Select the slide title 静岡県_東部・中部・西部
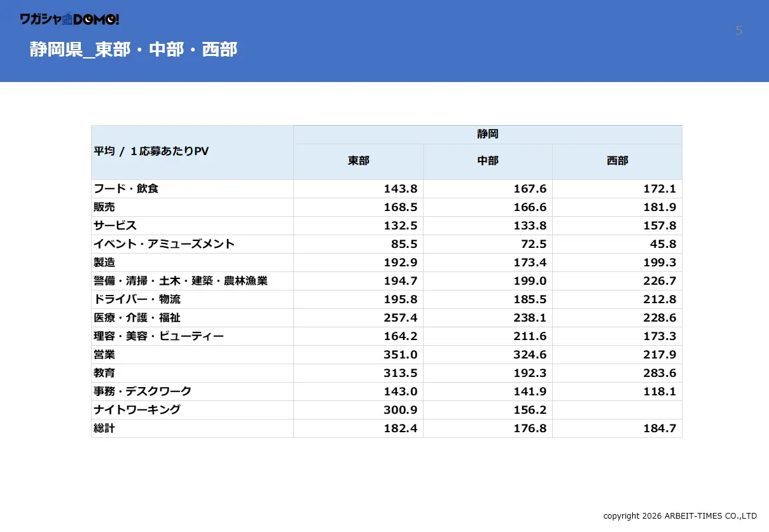Screen dimensions: 769x532 [134, 50]
